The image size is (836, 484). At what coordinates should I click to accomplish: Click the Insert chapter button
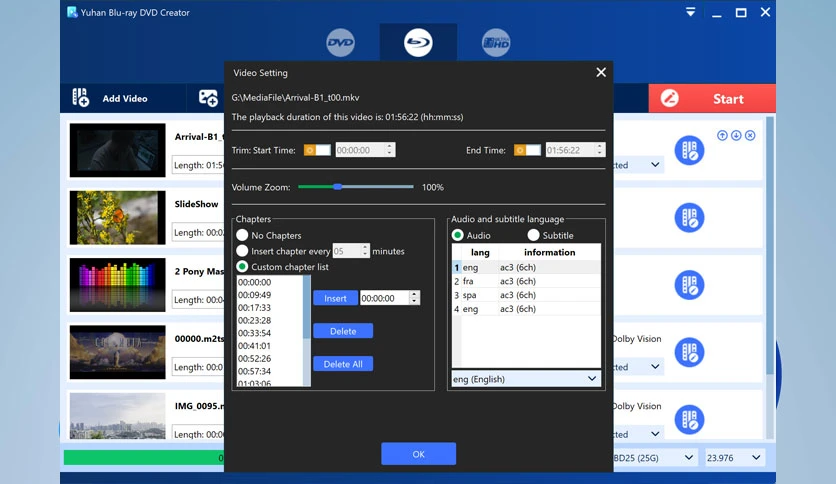coord(335,299)
